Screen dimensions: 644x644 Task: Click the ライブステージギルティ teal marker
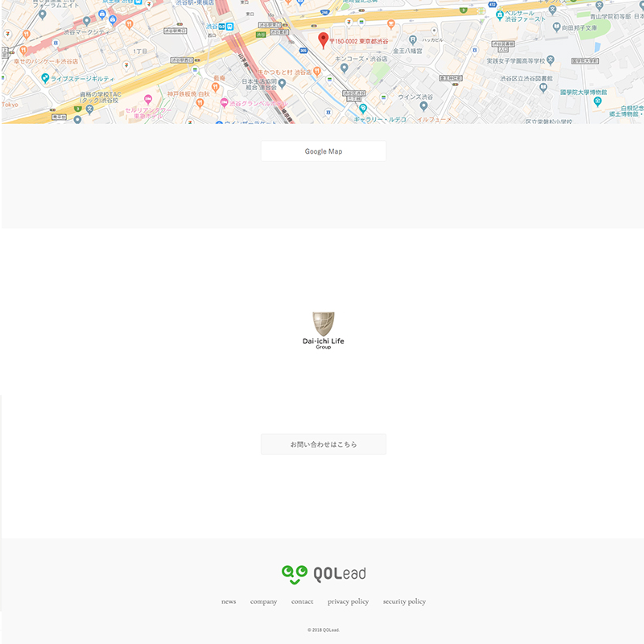tap(45, 78)
